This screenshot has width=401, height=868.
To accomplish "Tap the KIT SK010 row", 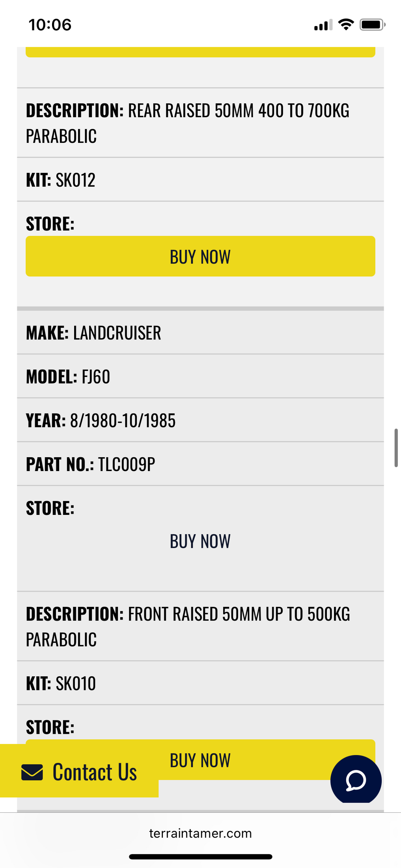I will pyautogui.click(x=200, y=683).
